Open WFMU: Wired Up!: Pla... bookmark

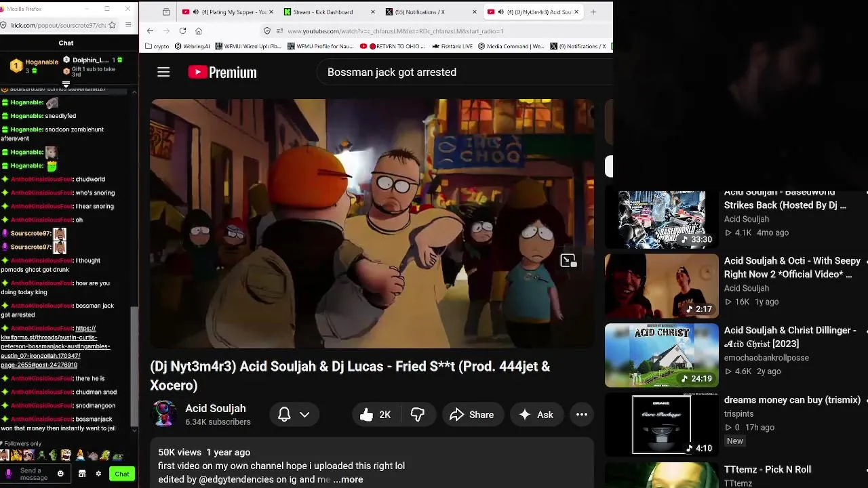click(248, 47)
